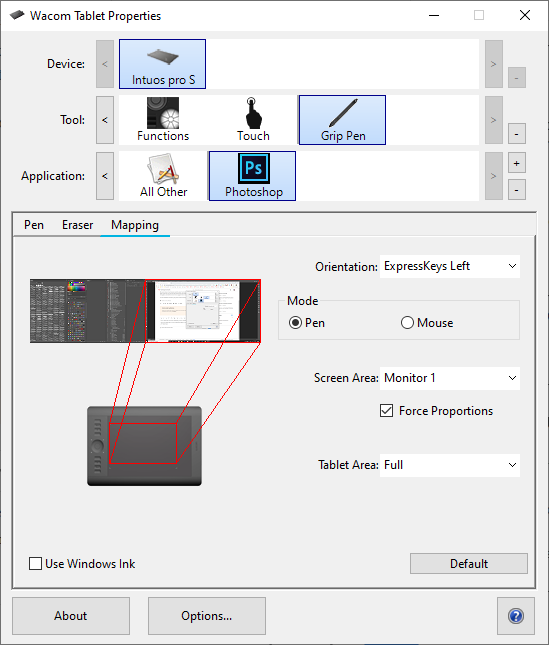Click the Wacom tablet icon in title bar
Image resolution: width=549 pixels, height=645 pixels.
pyautogui.click(x=17, y=16)
